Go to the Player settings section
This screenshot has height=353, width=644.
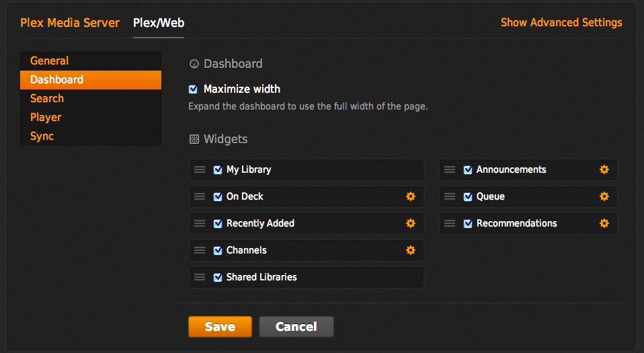click(46, 117)
